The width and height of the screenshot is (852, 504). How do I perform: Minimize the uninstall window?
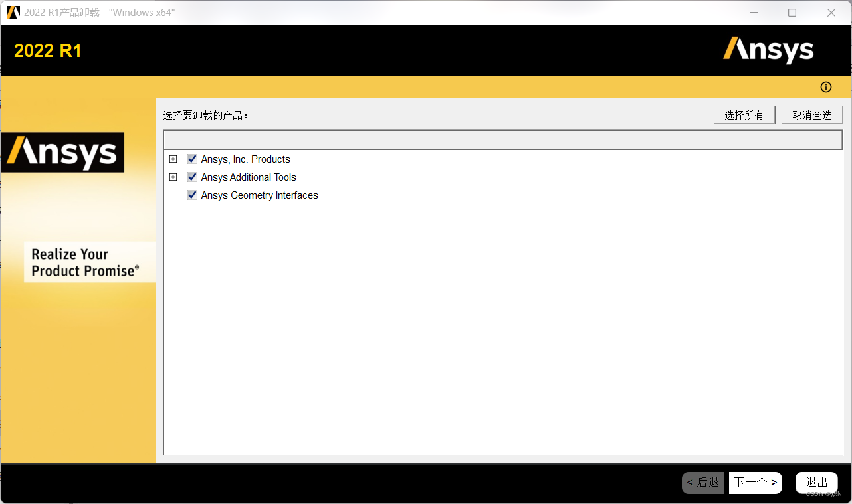(x=753, y=13)
